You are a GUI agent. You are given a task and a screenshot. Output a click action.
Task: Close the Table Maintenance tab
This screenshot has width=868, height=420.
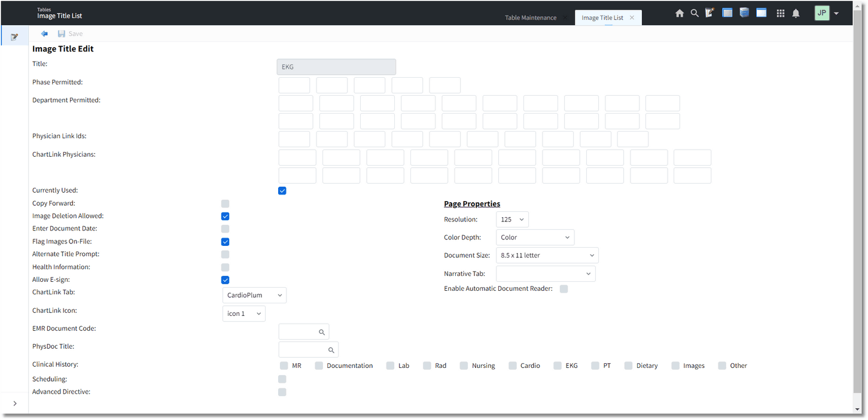[564, 17]
